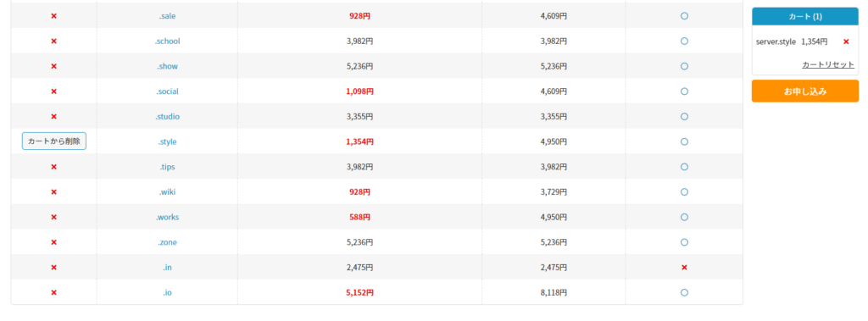Click the orange お申し込み button
Image resolution: width=868 pixels, height=321 pixels.
805,91
